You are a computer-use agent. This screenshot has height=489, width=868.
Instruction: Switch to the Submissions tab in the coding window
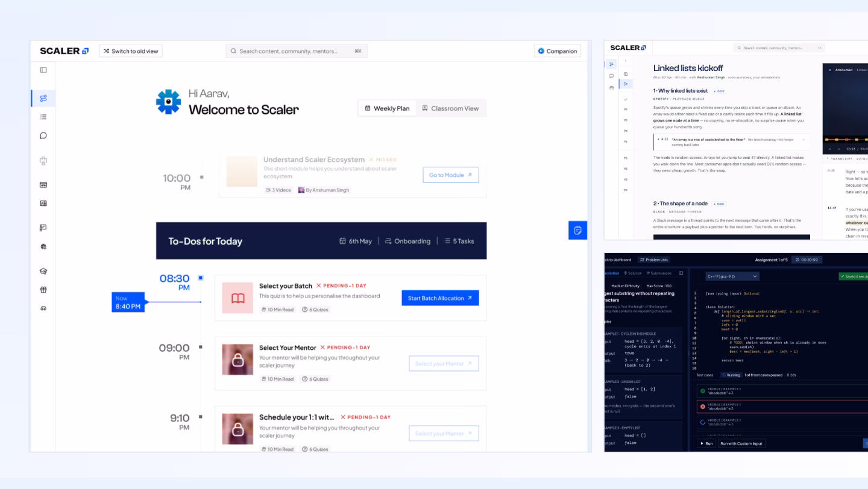pyautogui.click(x=659, y=273)
